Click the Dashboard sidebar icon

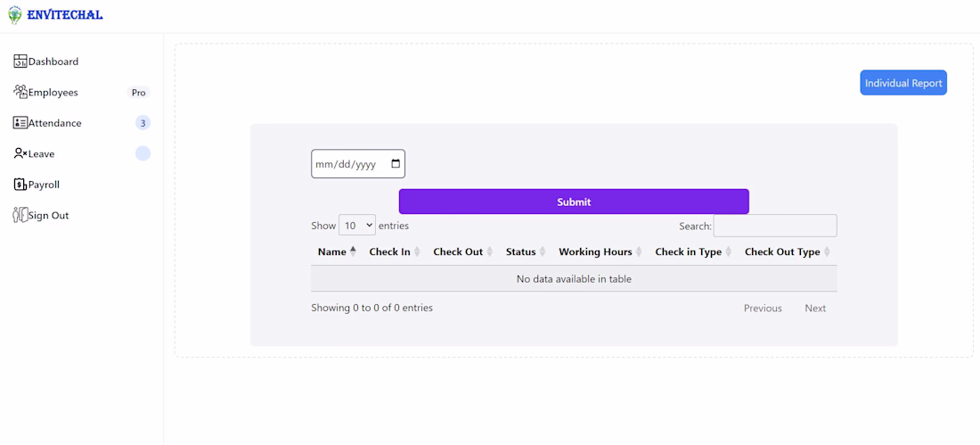point(20,62)
